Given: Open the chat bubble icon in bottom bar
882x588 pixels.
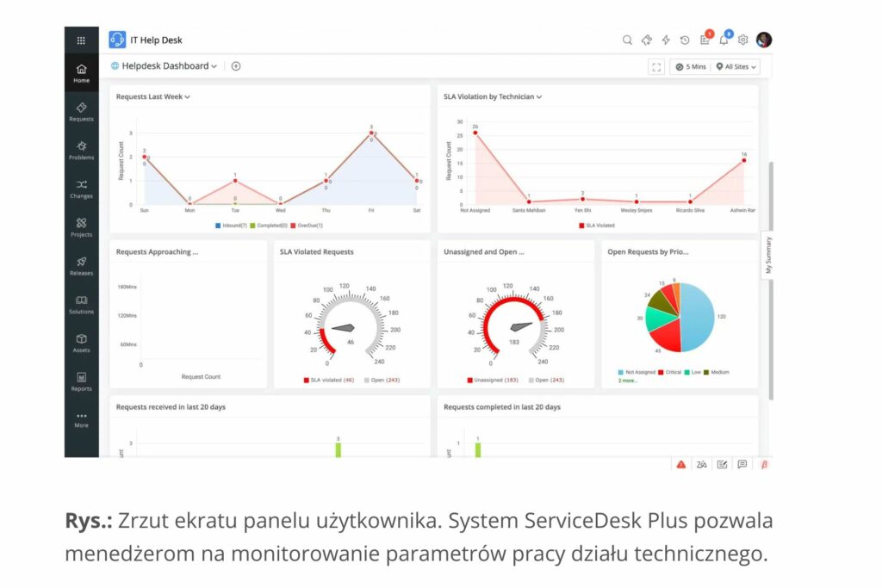Looking at the screenshot, I should coord(742,464).
